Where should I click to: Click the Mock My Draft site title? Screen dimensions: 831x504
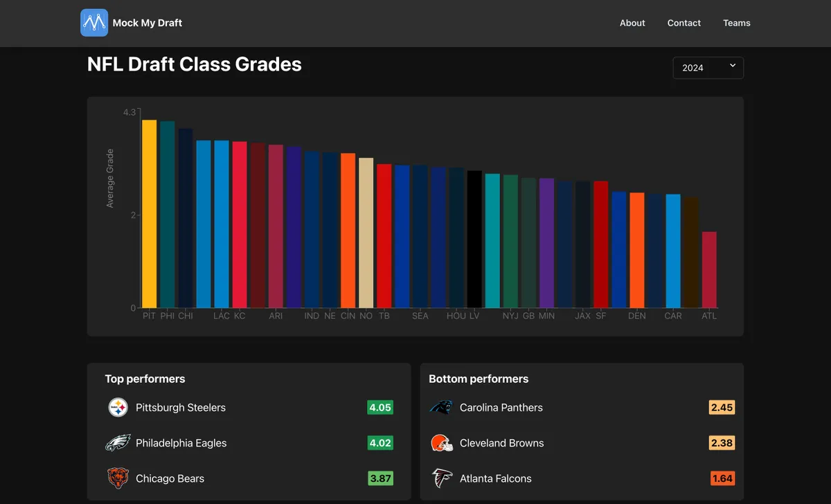tap(148, 23)
